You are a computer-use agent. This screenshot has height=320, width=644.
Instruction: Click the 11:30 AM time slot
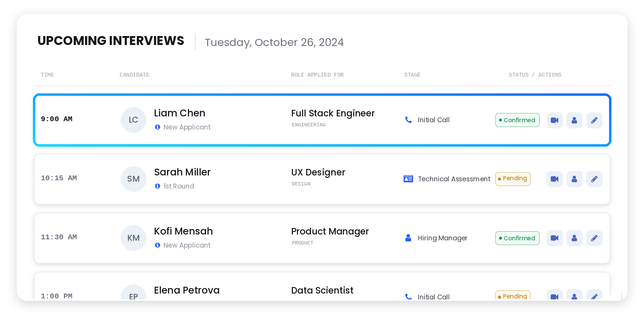[x=59, y=237]
